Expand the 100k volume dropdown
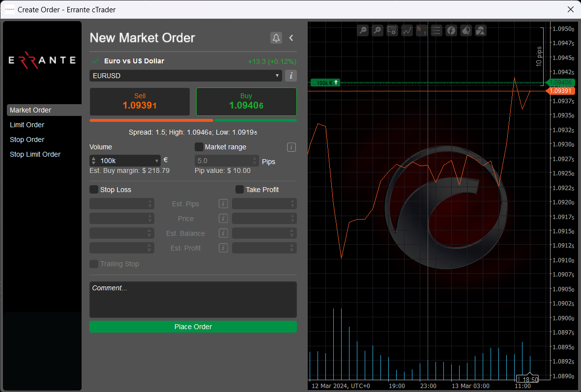The height and width of the screenshot is (392, 581). tap(157, 161)
